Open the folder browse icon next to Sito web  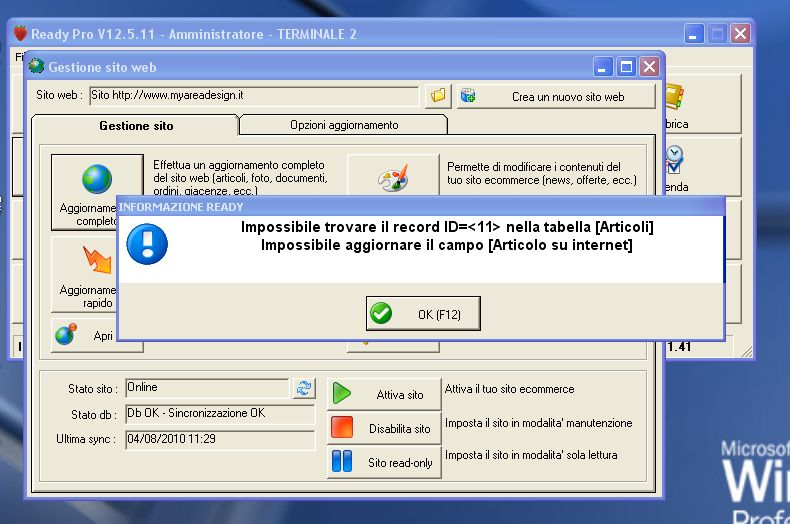(x=438, y=95)
